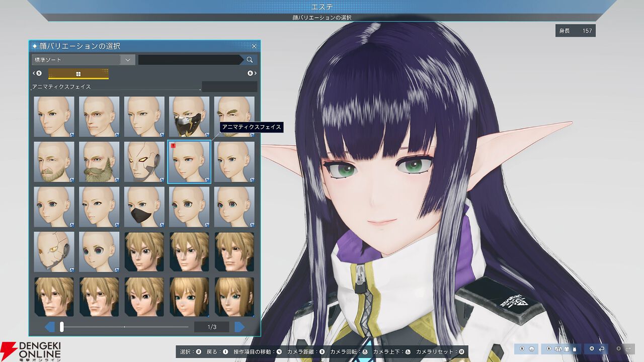Pick the robotic face with glowing yellow eye
This screenshot has width=644, height=362.
[x=144, y=162]
